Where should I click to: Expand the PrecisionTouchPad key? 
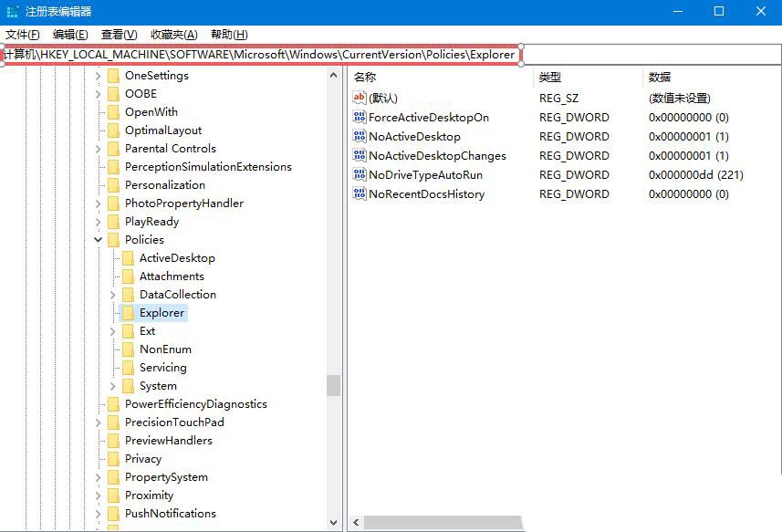(x=98, y=422)
